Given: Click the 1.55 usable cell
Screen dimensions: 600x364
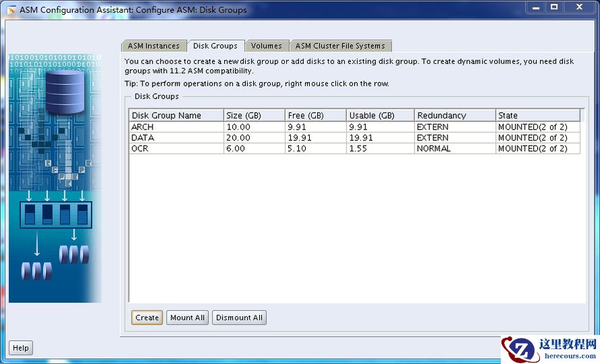Looking at the screenshot, I should 381,148.
